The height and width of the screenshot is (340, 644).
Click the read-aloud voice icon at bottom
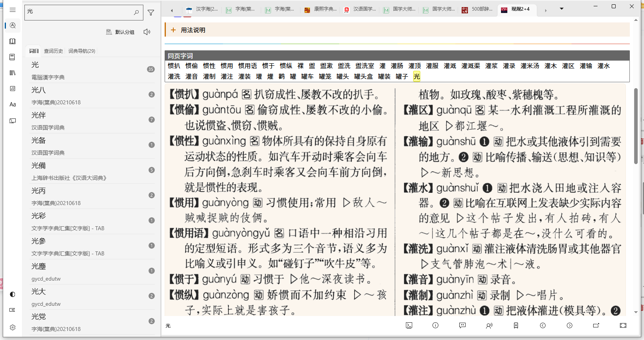pyautogui.click(x=489, y=325)
